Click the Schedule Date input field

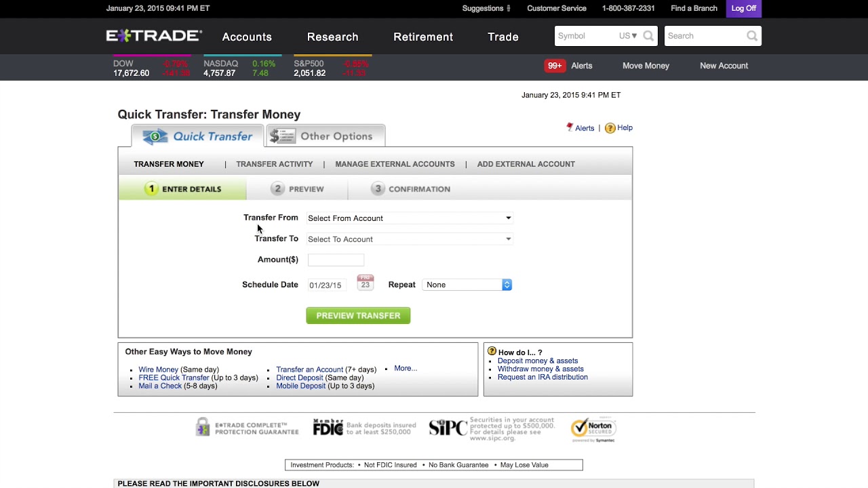pos(328,285)
